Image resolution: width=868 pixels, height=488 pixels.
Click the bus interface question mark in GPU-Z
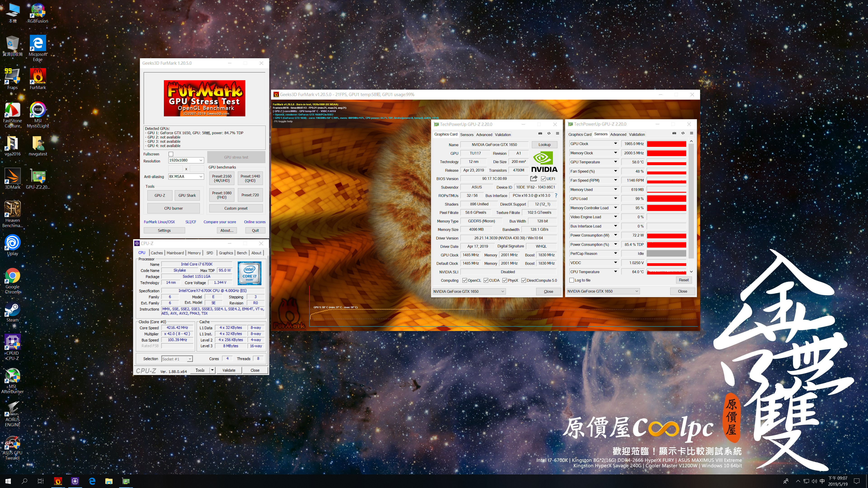point(556,195)
